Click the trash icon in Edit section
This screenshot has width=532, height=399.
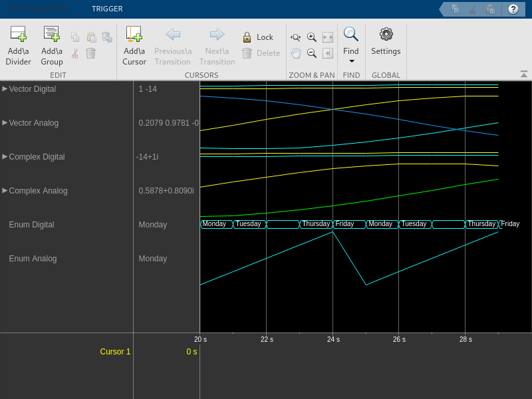click(x=90, y=53)
